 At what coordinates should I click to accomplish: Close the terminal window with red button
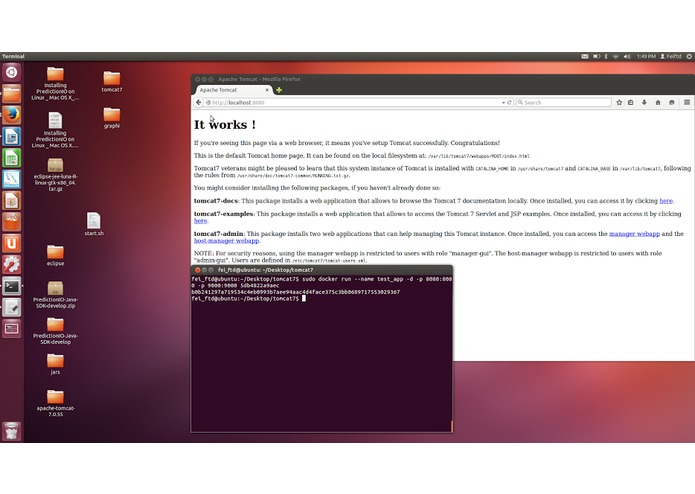click(198, 270)
